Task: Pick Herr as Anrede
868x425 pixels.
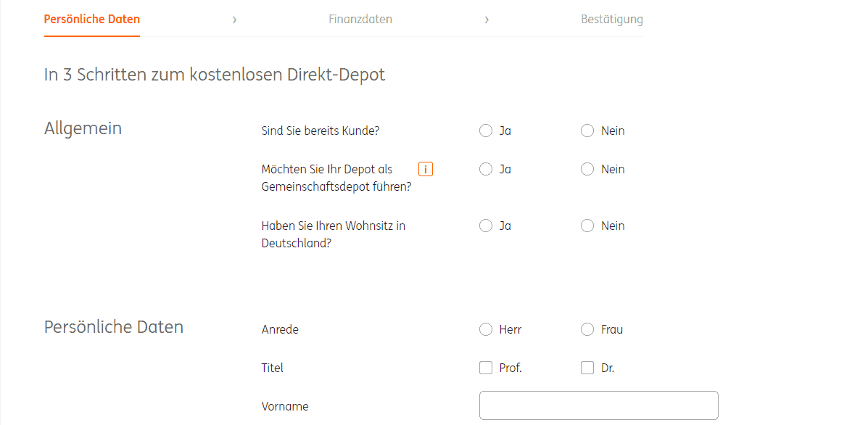Action: 485,330
